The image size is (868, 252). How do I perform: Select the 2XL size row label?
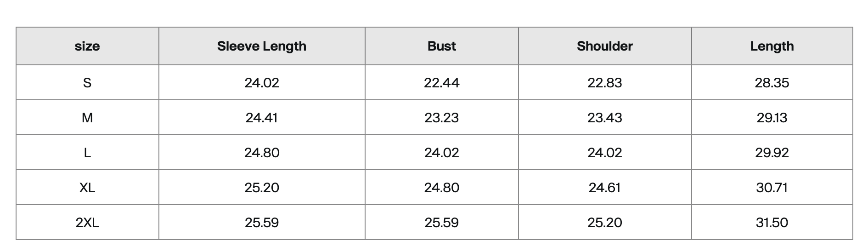87,223
